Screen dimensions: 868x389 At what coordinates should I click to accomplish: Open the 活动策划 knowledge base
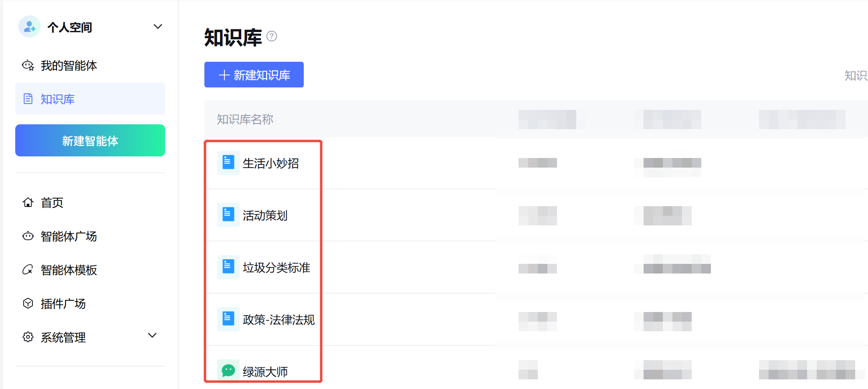pyautogui.click(x=265, y=215)
